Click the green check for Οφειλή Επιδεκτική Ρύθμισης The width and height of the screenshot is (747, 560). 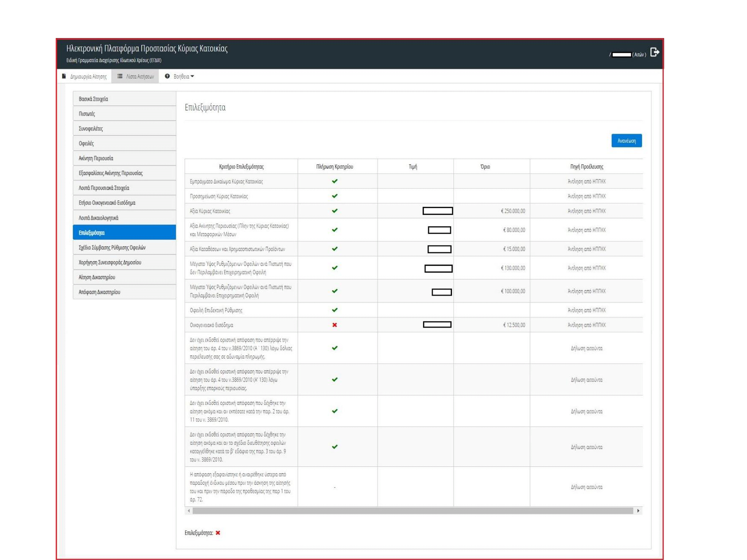pyautogui.click(x=334, y=310)
